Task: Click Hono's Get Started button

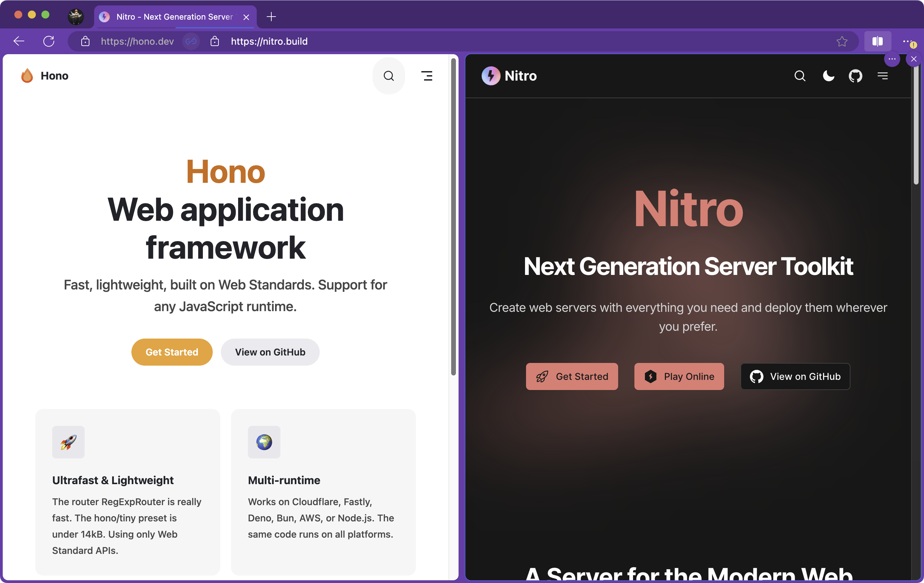Action: click(x=172, y=352)
